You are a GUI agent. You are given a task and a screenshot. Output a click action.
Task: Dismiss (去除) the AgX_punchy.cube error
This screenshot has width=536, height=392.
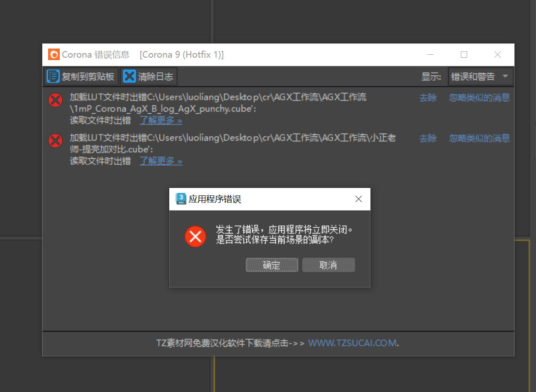(x=428, y=97)
